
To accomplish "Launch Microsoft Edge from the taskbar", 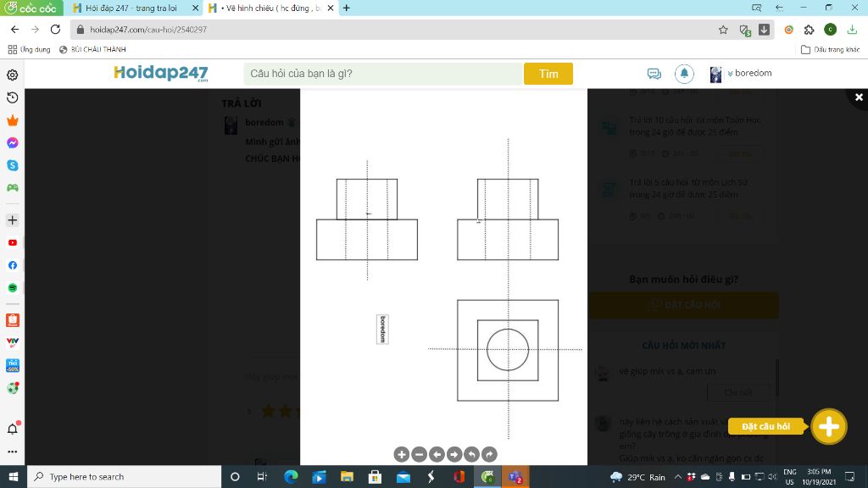I will pos(291,476).
